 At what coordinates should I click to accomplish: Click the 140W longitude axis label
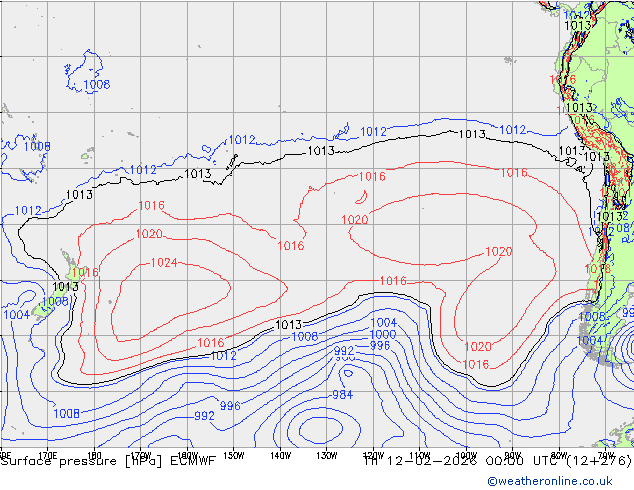click(280, 456)
